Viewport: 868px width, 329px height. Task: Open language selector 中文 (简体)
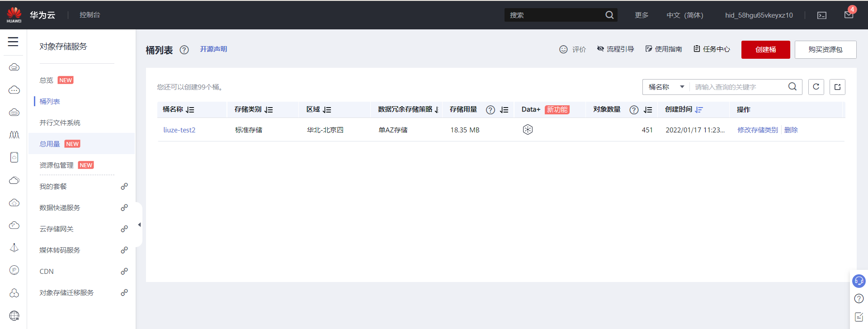point(685,15)
